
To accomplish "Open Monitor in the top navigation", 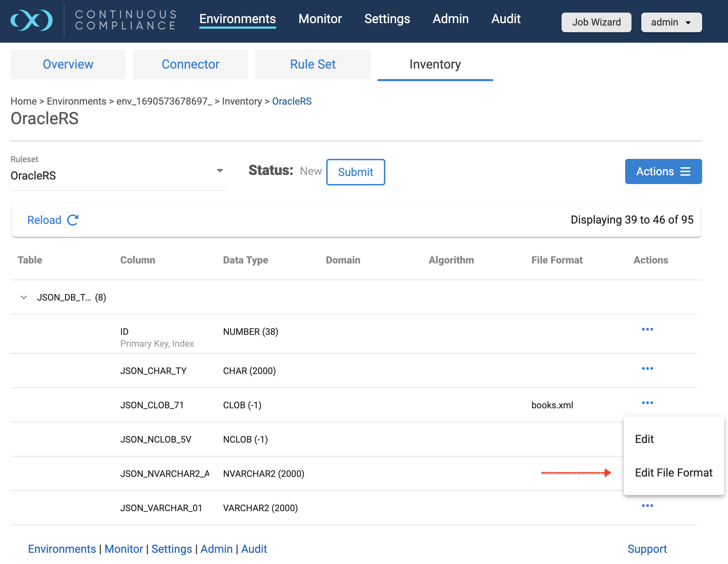I will click(320, 19).
